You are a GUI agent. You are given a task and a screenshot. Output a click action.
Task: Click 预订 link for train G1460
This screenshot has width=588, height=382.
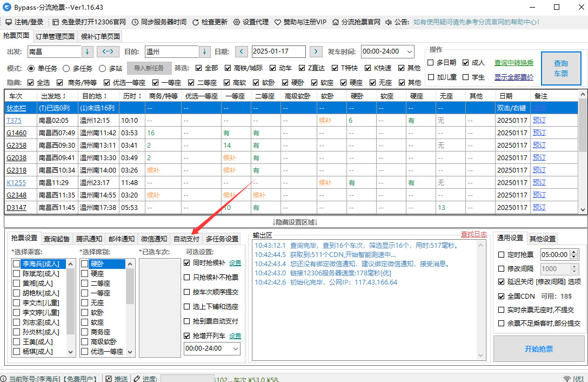pyautogui.click(x=539, y=133)
